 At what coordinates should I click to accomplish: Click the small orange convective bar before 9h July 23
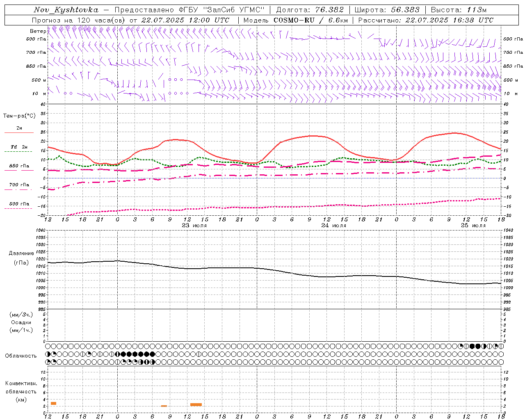click(164, 406)
